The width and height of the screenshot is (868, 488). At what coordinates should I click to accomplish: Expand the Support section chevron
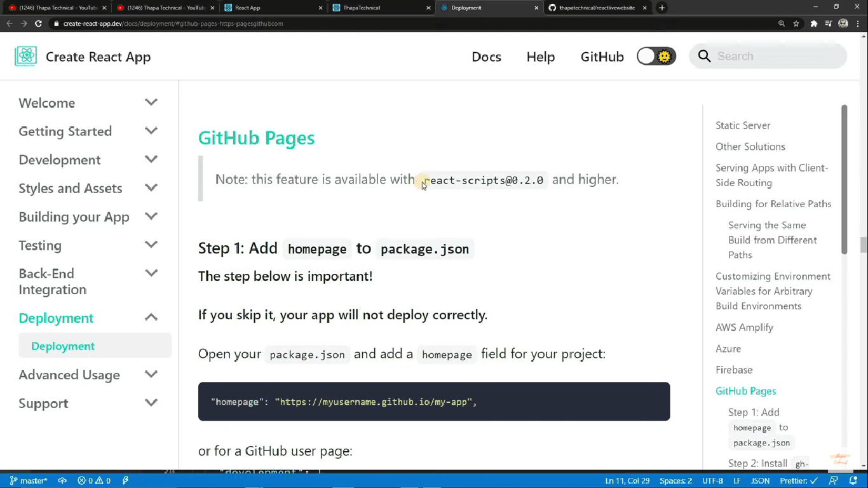[x=151, y=403]
